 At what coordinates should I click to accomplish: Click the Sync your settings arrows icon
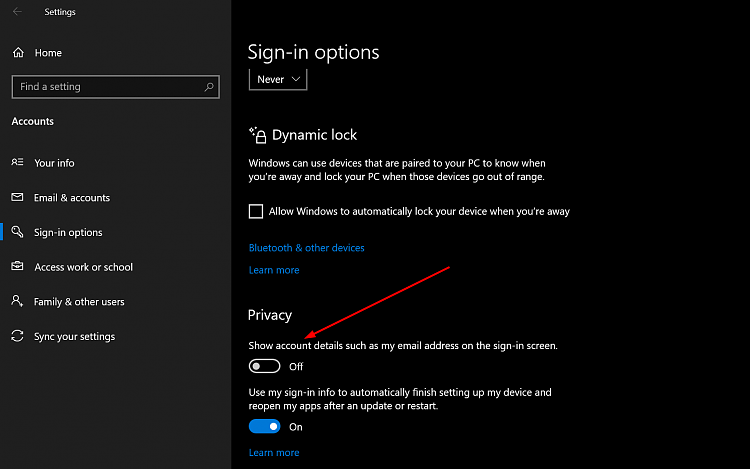pos(17,336)
